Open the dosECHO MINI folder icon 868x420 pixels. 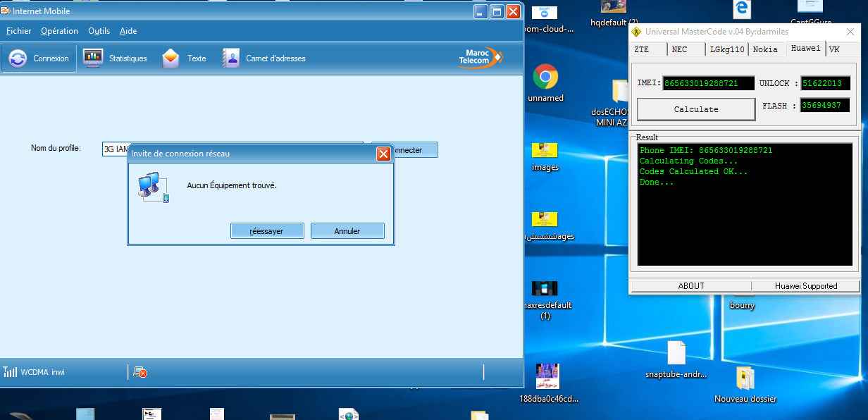click(610, 102)
